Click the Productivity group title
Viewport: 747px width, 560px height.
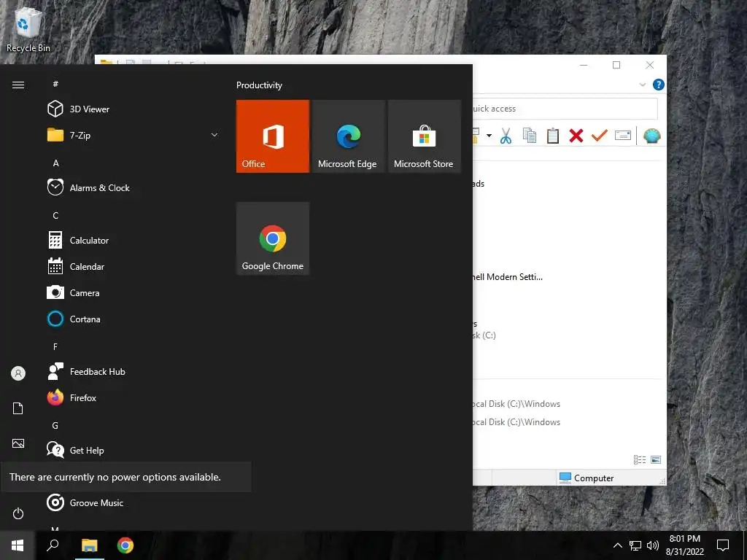(x=259, y=85)
